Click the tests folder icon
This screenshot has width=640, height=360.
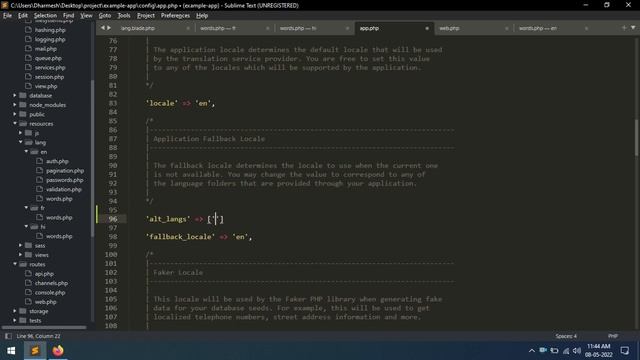pos(23,320)
